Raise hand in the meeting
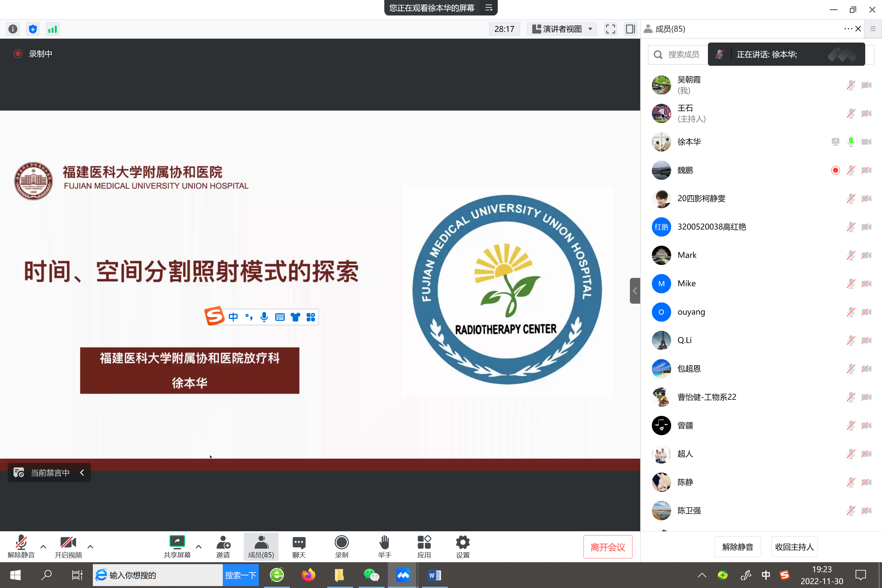 (384, 546)
